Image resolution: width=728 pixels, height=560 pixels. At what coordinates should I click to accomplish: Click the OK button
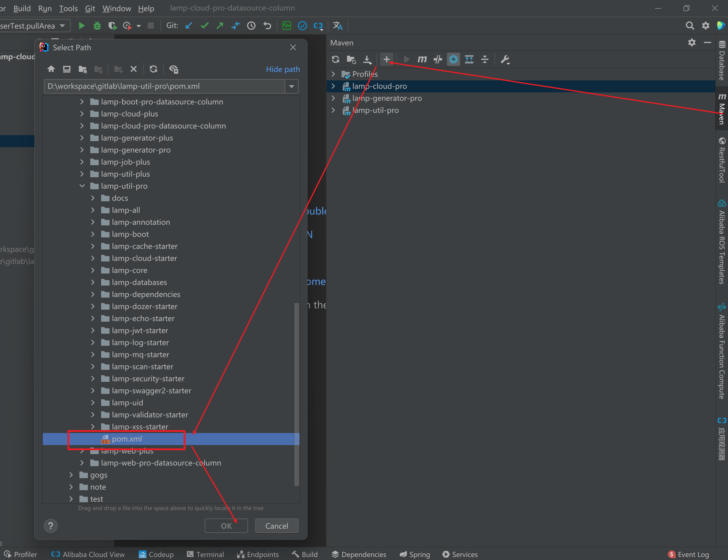(x=226, y=526)
